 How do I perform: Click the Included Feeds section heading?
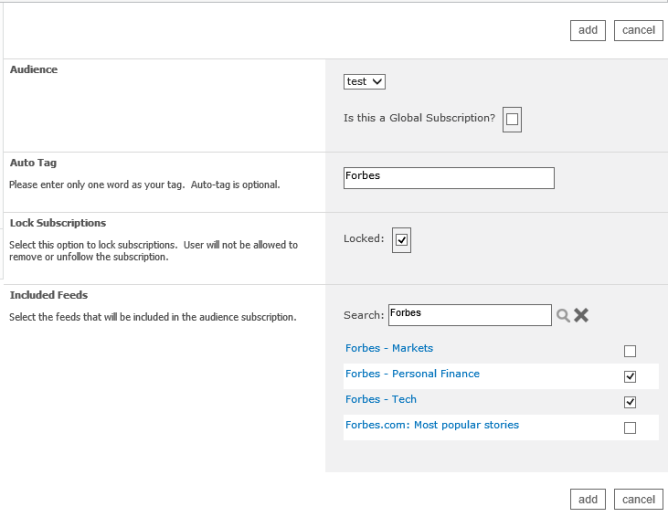[x=49, y=295]
